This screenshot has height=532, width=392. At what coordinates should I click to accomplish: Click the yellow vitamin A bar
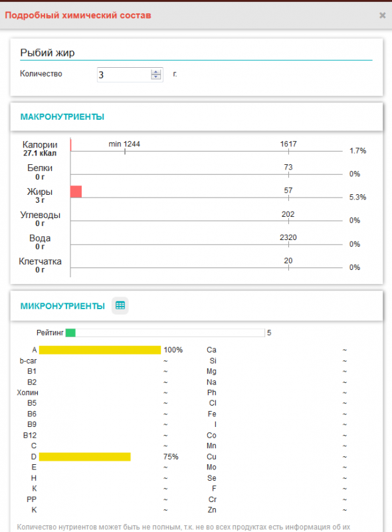[x=100, y=350]
